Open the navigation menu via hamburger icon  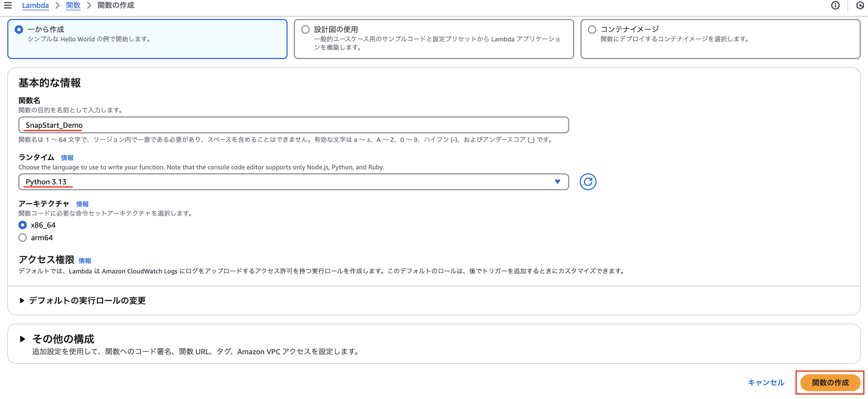click(8, 5)
